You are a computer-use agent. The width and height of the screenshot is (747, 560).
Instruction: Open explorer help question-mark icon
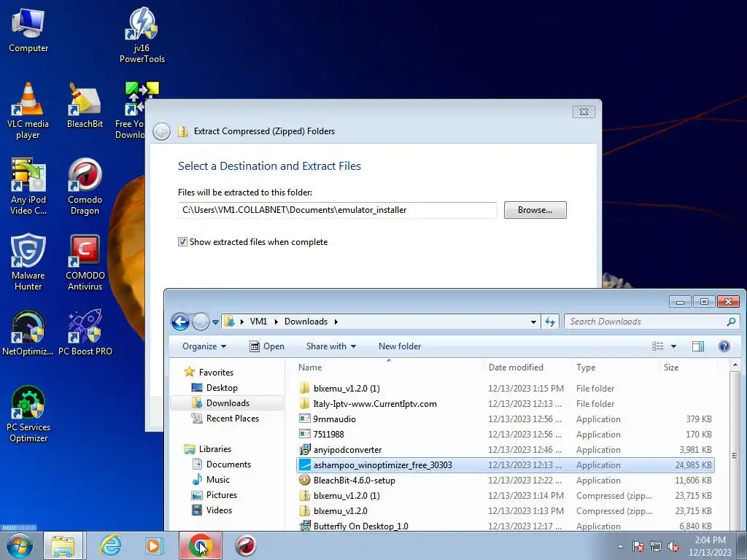point(724,346)
